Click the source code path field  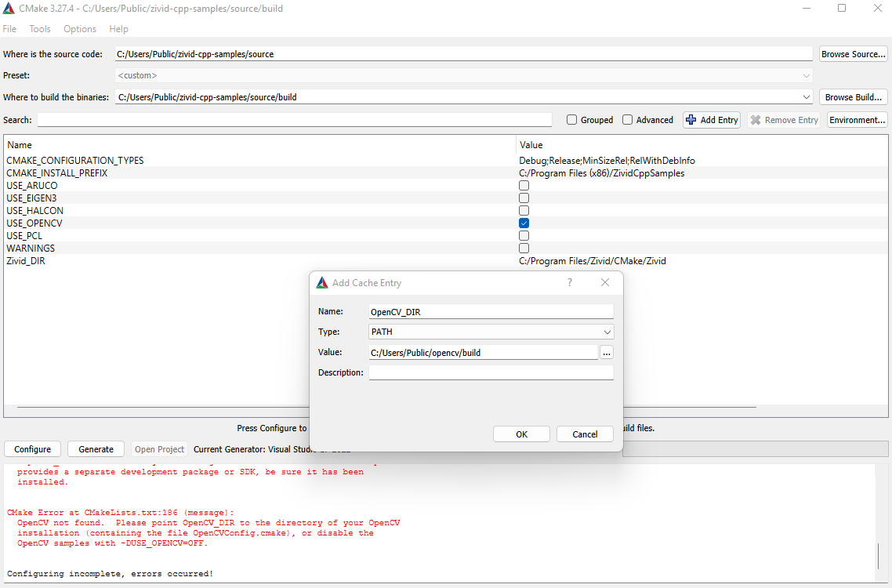463,54
